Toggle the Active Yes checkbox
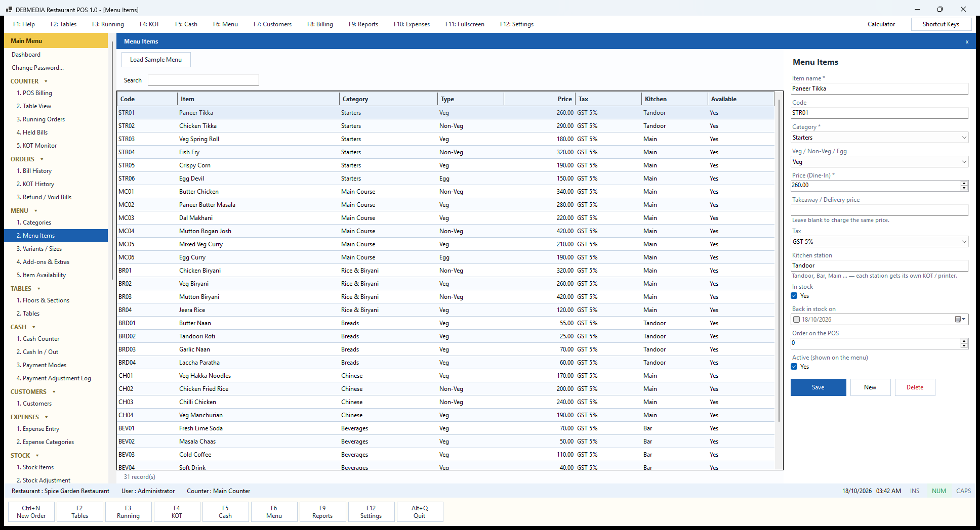The height and width of the screenshot is (530, 980). (x=794, y=367)
